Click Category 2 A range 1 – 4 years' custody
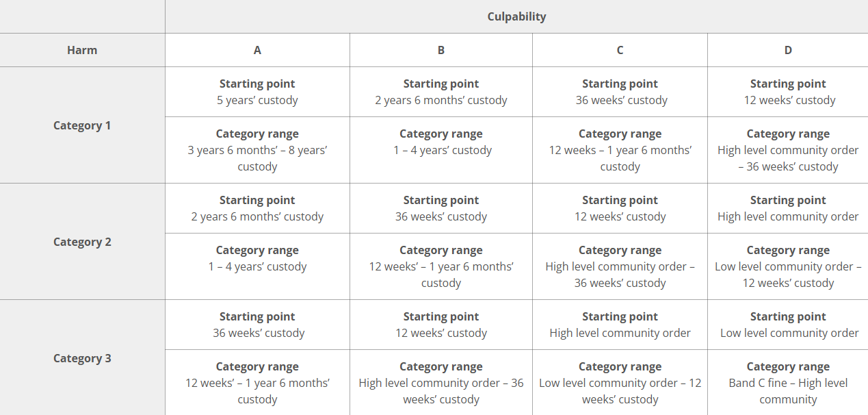The height and width of the screenshot is (415, 868). point(257,266)
